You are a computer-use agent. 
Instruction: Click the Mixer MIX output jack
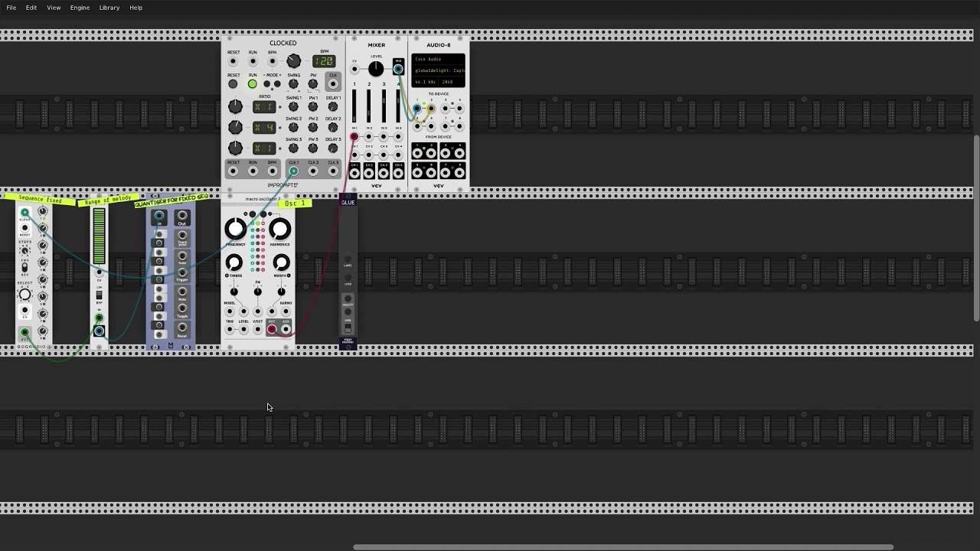pyautogui.click(x=398, y=69)
